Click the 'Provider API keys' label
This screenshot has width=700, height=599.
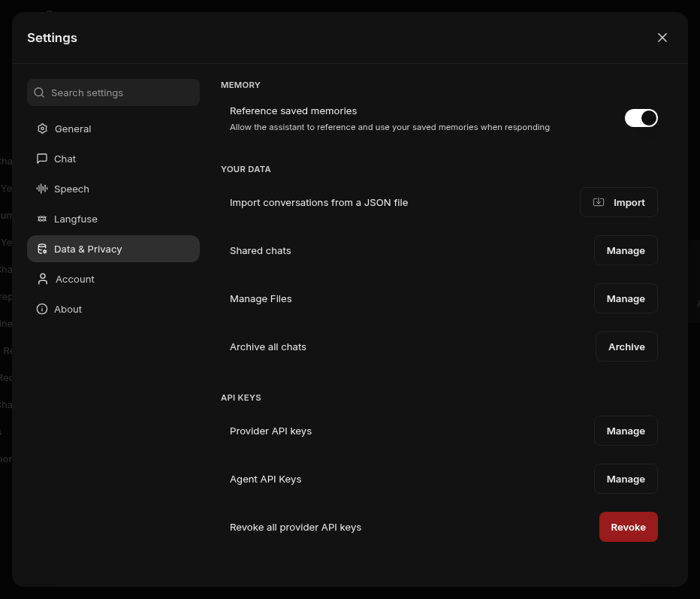[x=270, y=431]
